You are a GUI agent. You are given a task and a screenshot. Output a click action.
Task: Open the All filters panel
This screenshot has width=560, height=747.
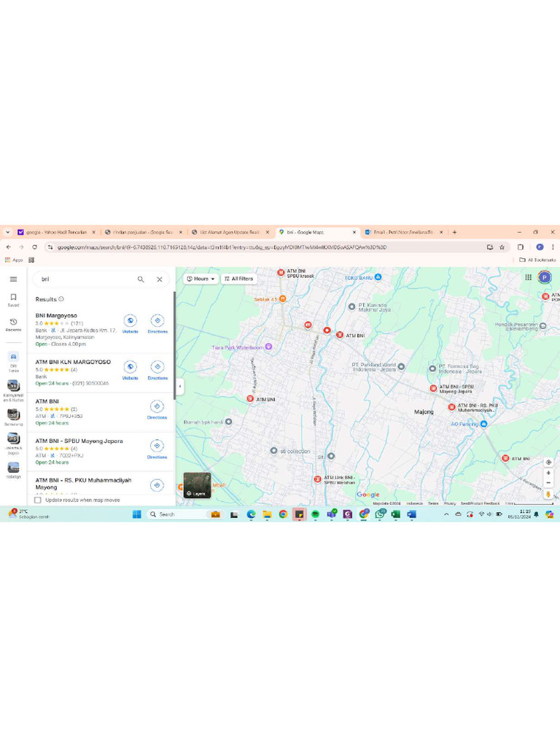click(239, 279)
